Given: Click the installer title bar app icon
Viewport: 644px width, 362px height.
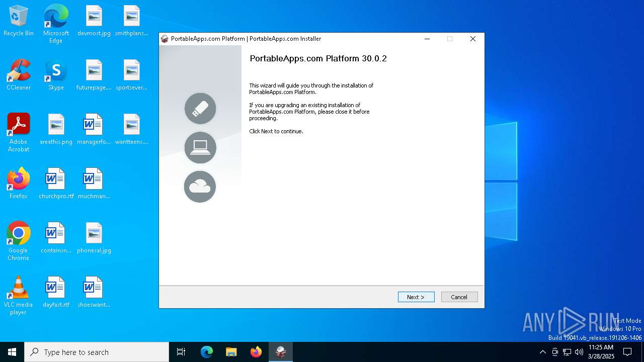Looking at the screenshot, I should [x=165, y=39].
